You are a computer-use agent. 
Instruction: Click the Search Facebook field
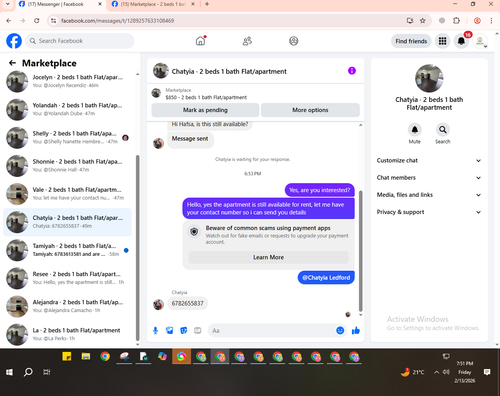(80, 41)
